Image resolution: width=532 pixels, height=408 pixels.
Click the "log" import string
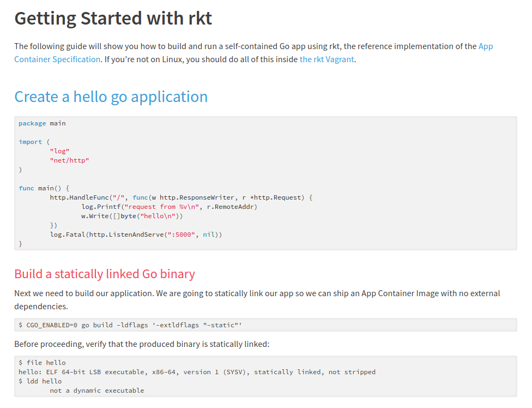point(60,151)
